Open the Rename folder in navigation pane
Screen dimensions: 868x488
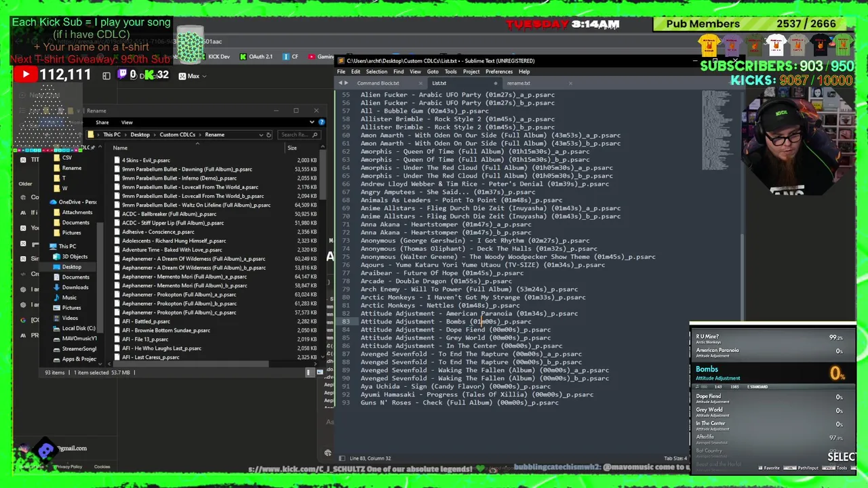(x=71, y=168)
